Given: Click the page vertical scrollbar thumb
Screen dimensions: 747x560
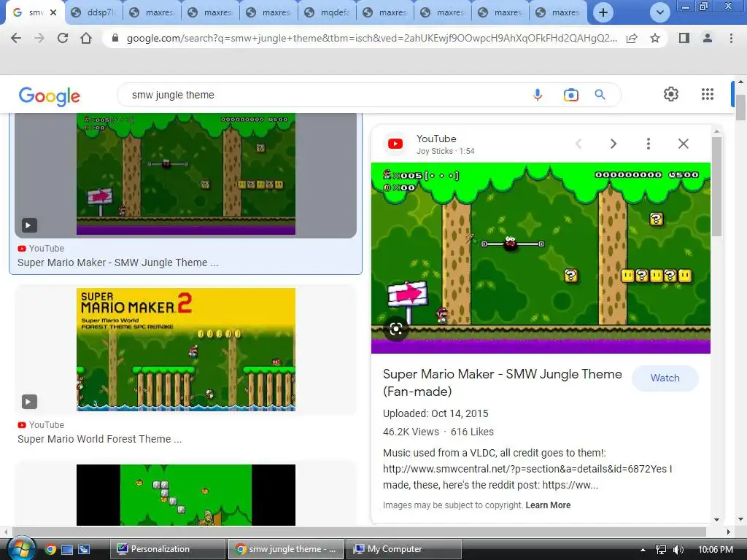Looking at the screenshot, I should (x=740, y=107).
